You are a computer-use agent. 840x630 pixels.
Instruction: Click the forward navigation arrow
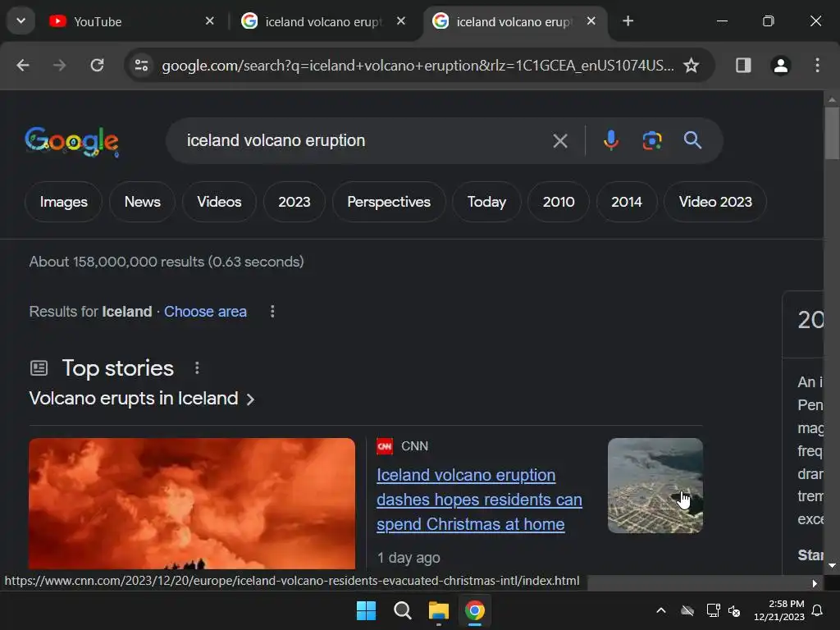point(59,66)
